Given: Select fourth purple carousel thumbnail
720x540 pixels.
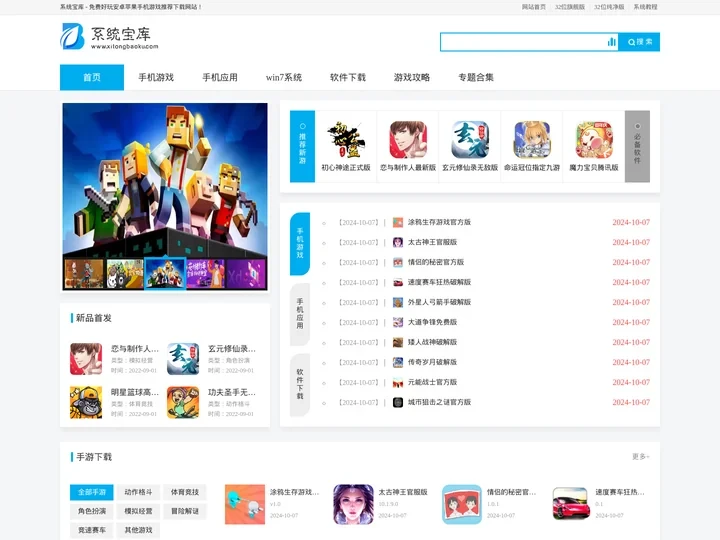Looking at the screenshot, I should [x=205, y=274].
